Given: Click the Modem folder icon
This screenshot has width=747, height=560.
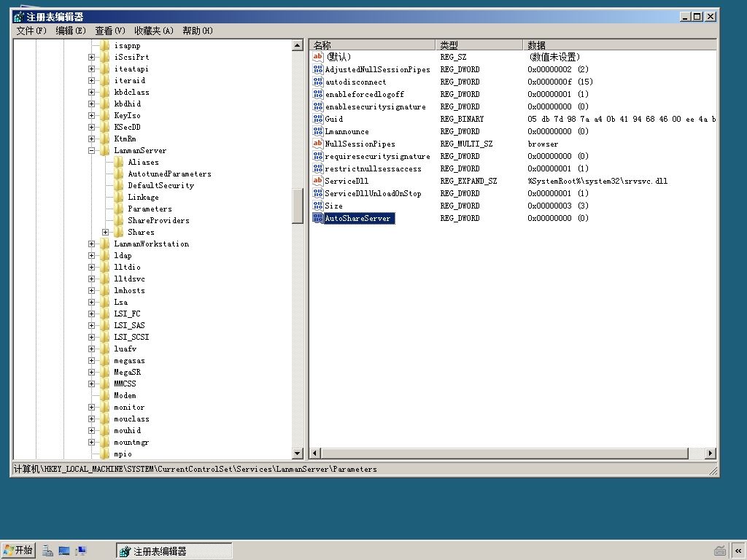Looking at the screenshot, I should point(105,395).
